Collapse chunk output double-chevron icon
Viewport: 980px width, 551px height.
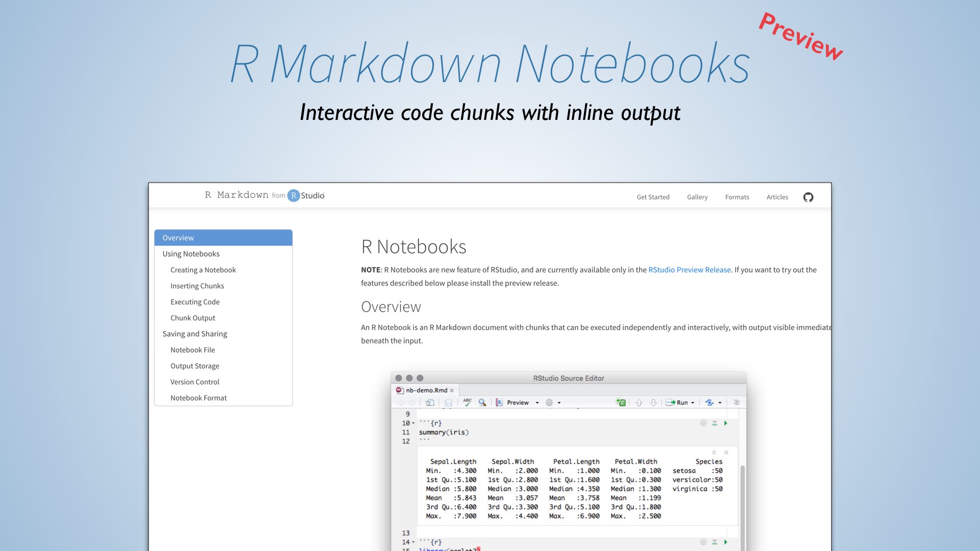(714, 453)
